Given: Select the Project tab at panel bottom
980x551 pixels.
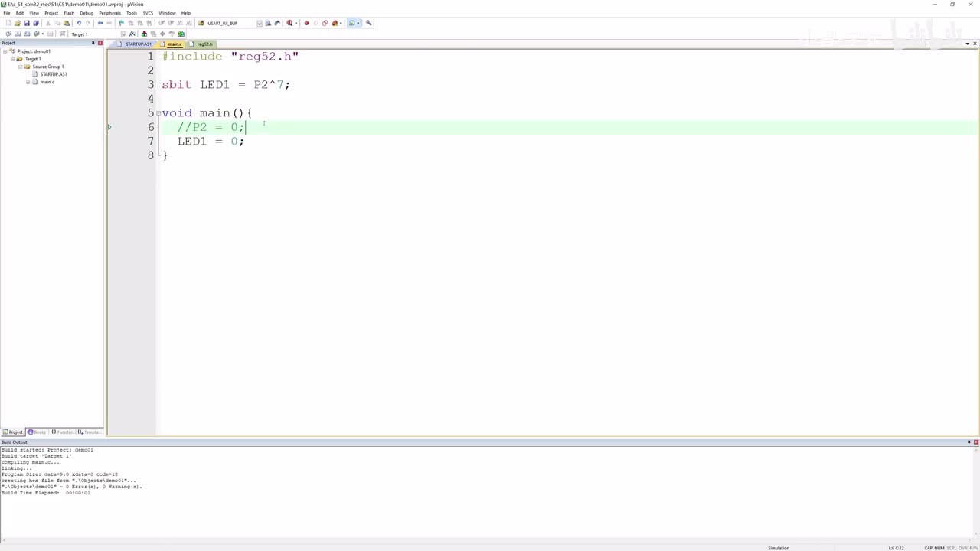Looking at the screenshot, I should click(13, 432).
